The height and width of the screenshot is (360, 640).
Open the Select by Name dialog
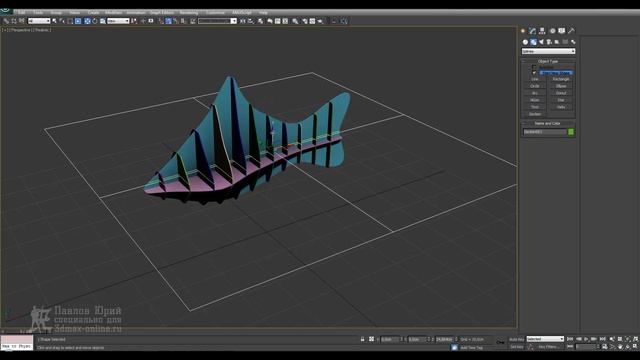(62, 21)
